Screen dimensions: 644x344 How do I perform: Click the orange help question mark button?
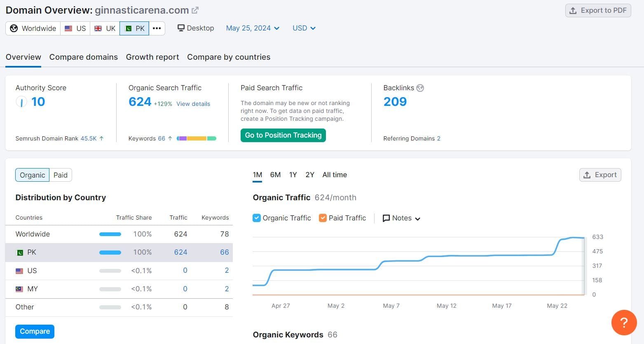tap(624, 323)
